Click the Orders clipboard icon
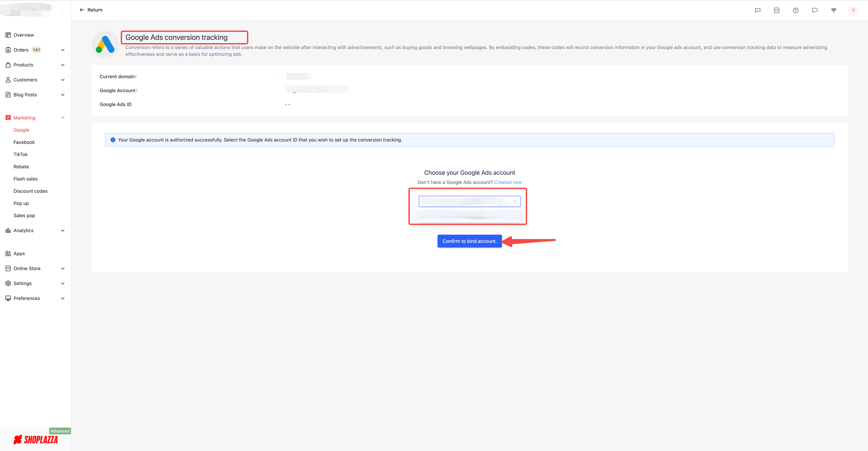The width and height of the screenshot is (868, 451). pos(8,50)
